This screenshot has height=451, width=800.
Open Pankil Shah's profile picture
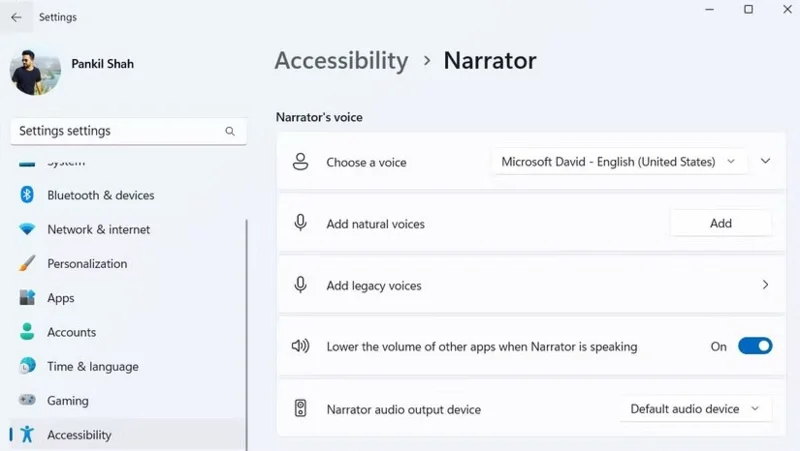tap(35, 72)
